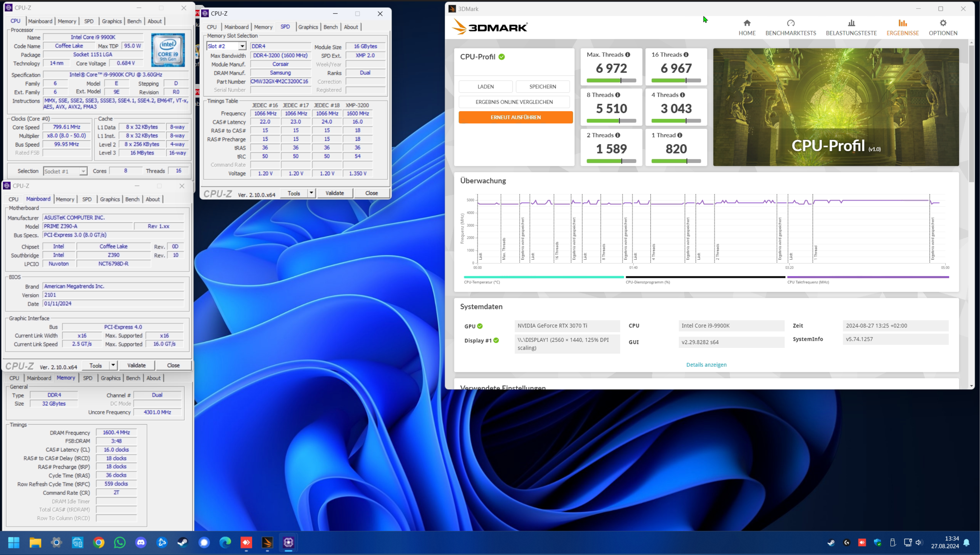The height and width of the screenshot is (555, 980).
Task: Open SPD tab in CPU-Z Mainboard window
Action: [87, 199]
